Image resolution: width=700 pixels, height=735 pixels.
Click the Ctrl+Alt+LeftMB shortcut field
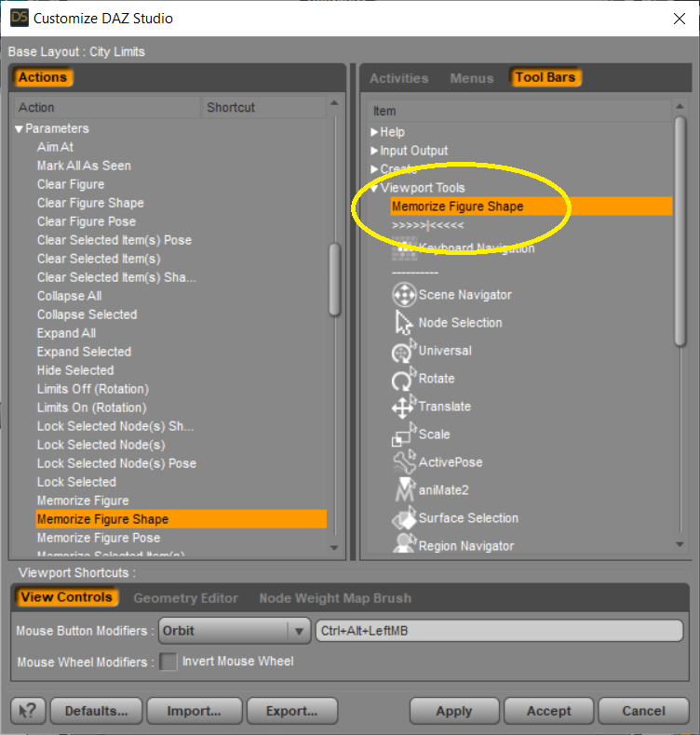tap(499, 631)
